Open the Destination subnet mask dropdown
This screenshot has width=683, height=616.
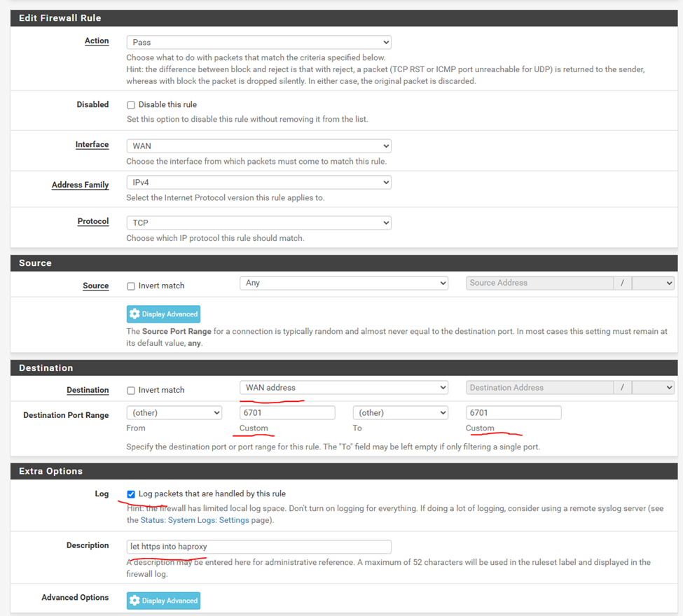pos(653,387)
